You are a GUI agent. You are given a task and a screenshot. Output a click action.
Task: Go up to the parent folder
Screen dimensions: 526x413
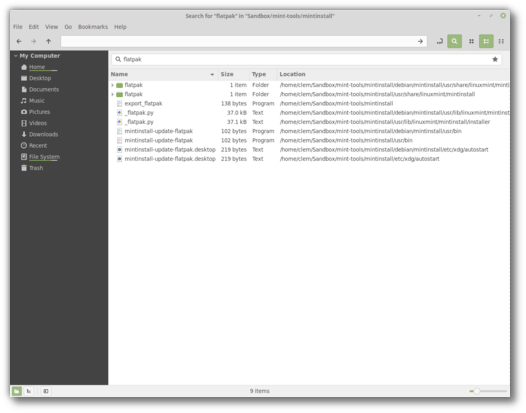pyautogui.click(x=48, y=41)
